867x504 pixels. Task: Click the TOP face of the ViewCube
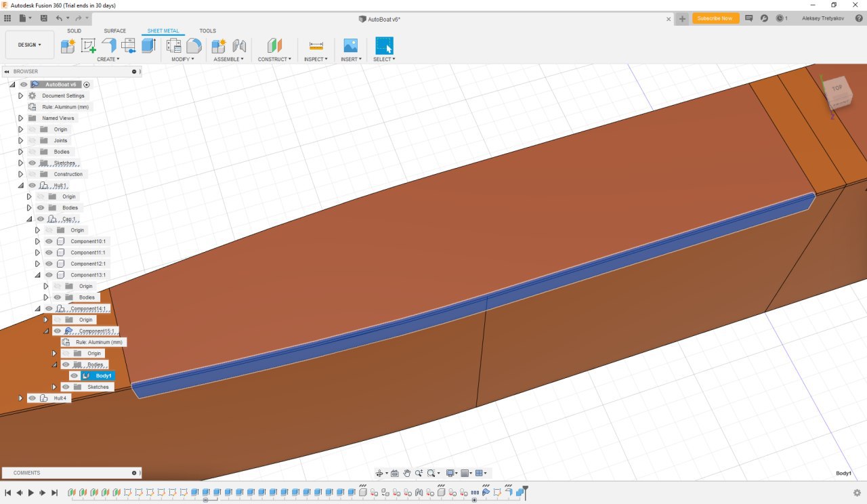click(x=837, y=88)
